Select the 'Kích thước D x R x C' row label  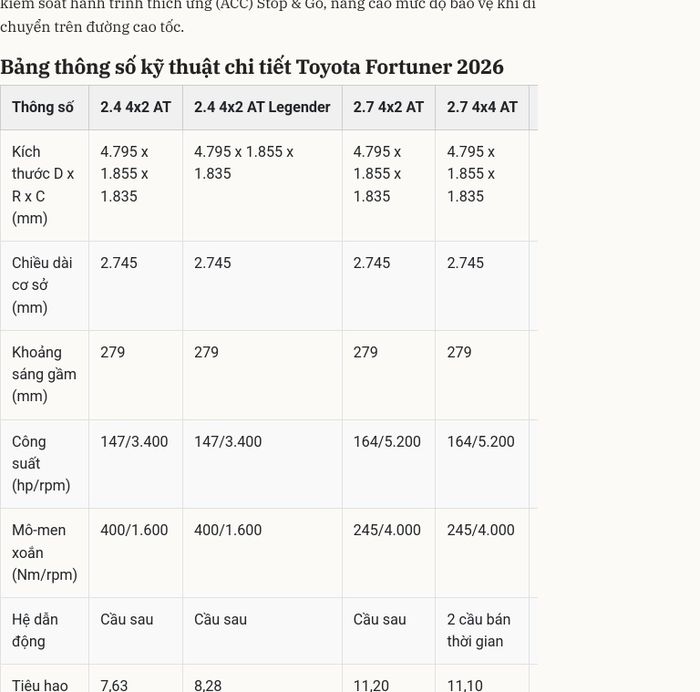point(43,185)
